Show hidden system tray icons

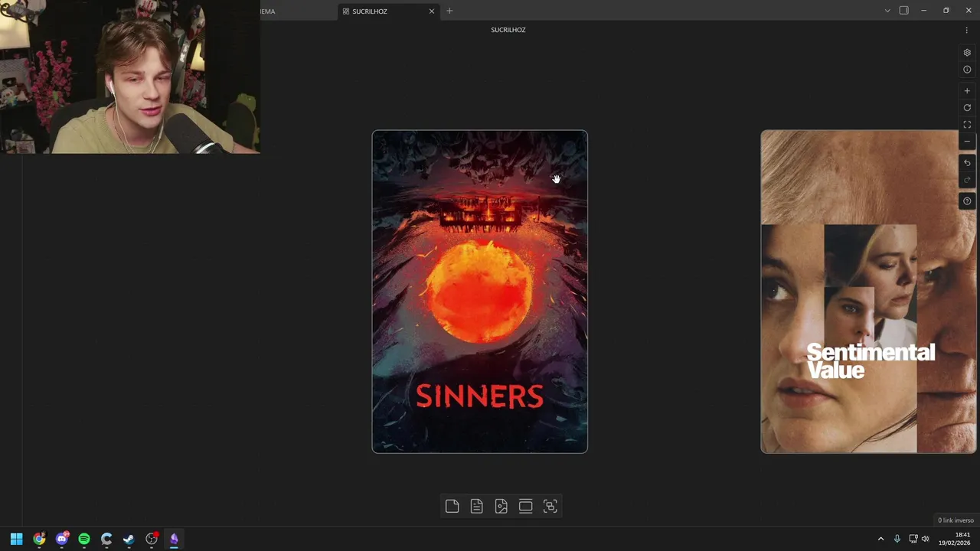point(880,539)
